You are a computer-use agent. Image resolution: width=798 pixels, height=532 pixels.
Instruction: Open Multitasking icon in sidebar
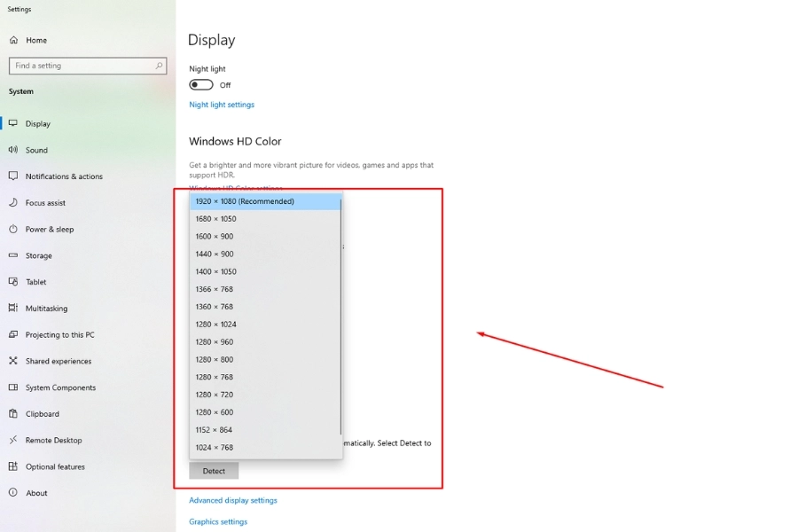pyautogui.click(x=13, y=309)
